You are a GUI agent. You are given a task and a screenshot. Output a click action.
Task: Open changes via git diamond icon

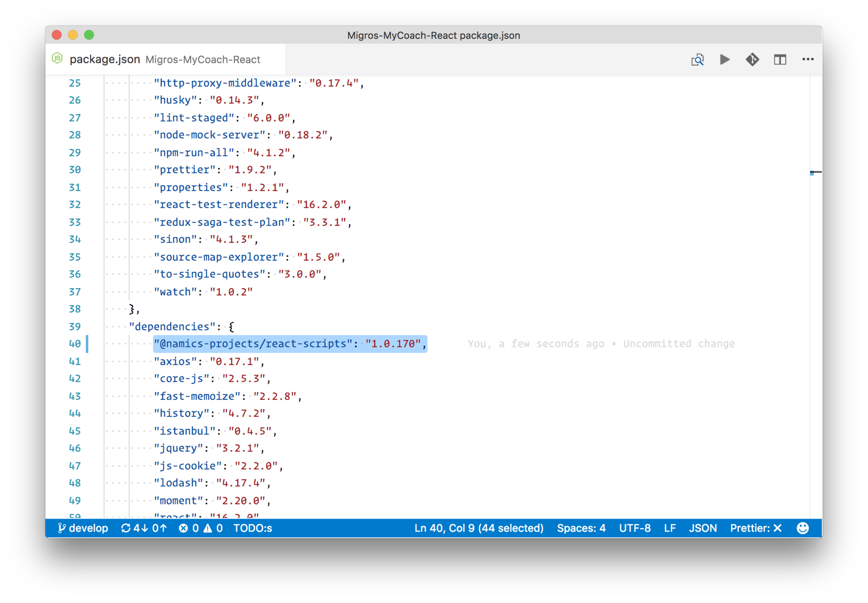coord(752,59)
